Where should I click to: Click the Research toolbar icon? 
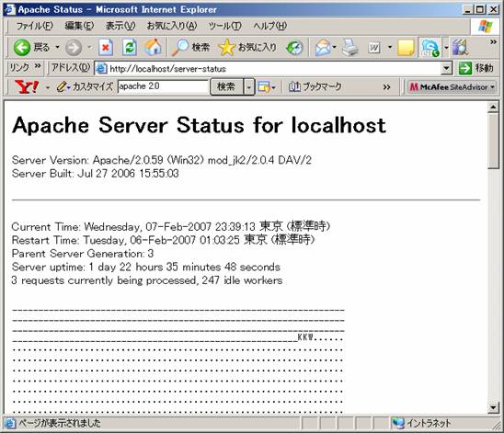click(x=460, y=48)
